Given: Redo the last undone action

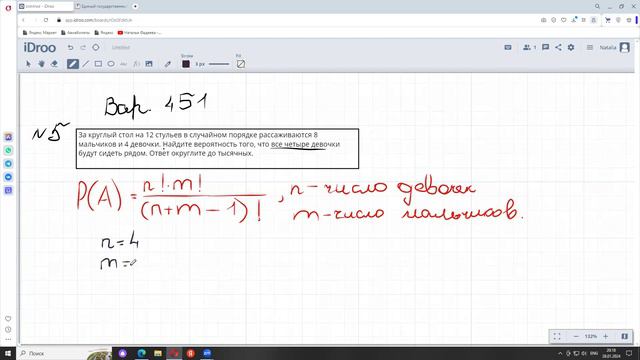Looking at the screenshot, I should click(83, 47).
